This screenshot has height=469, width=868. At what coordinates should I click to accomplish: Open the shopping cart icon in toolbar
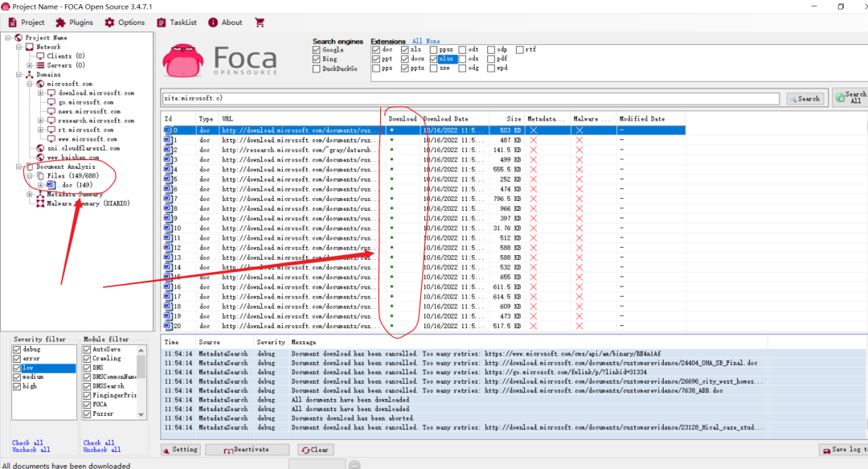point(260,23)
